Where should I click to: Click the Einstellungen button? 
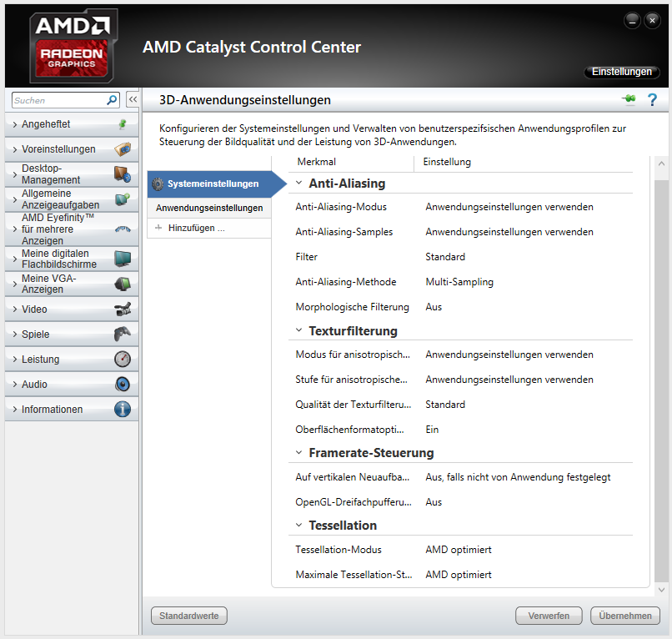[x=621, y=72]
